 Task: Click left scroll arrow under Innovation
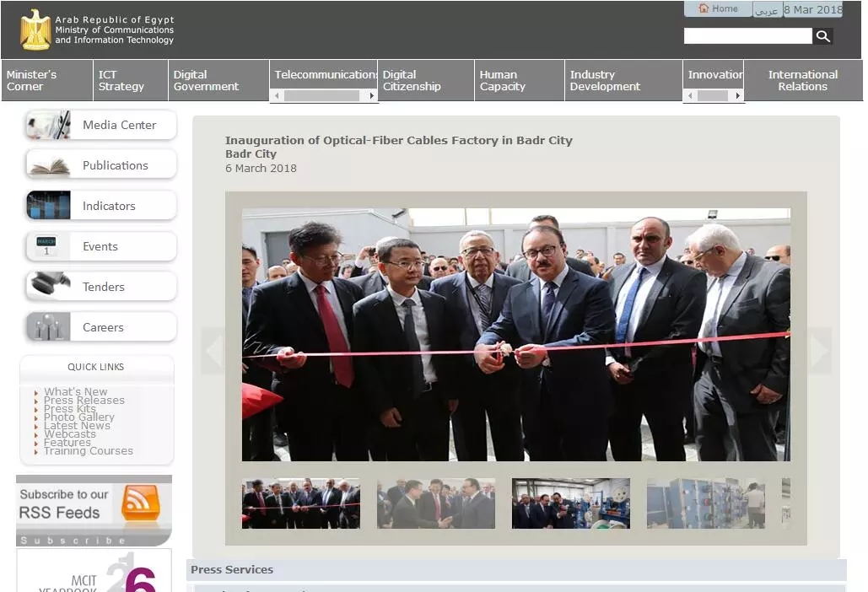click(690, 96)
